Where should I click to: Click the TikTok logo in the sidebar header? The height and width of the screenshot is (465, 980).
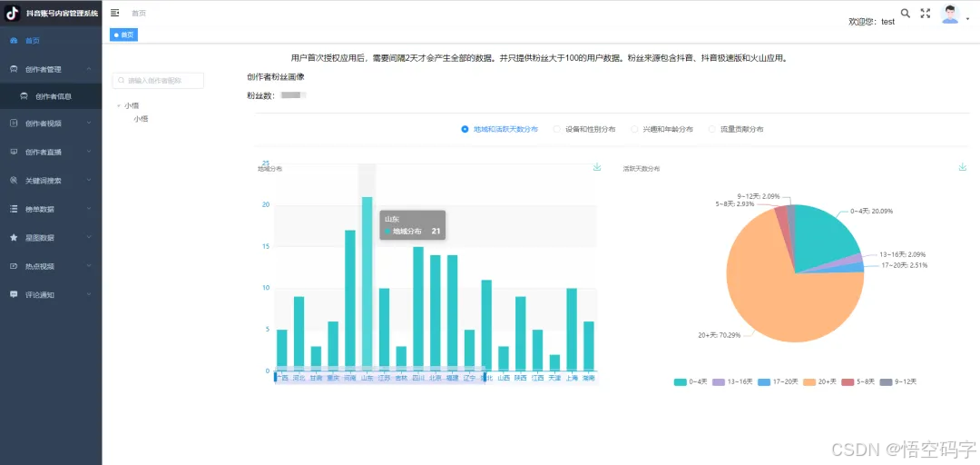coord(13,13)
